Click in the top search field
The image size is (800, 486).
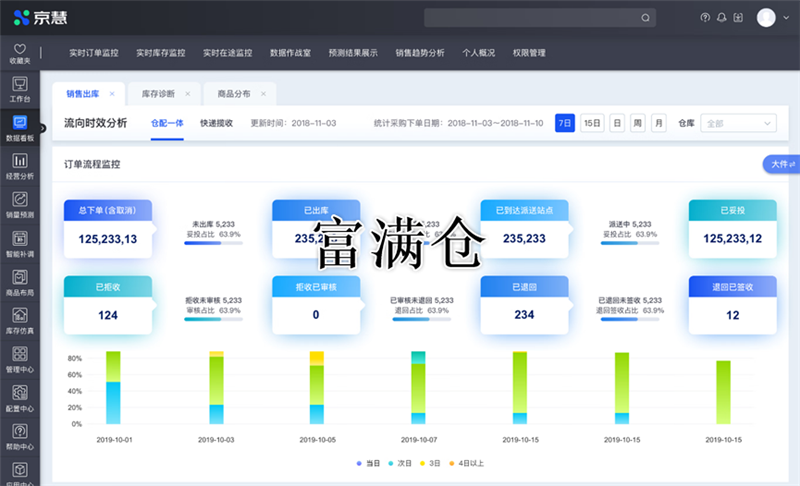tap(540, 18)
